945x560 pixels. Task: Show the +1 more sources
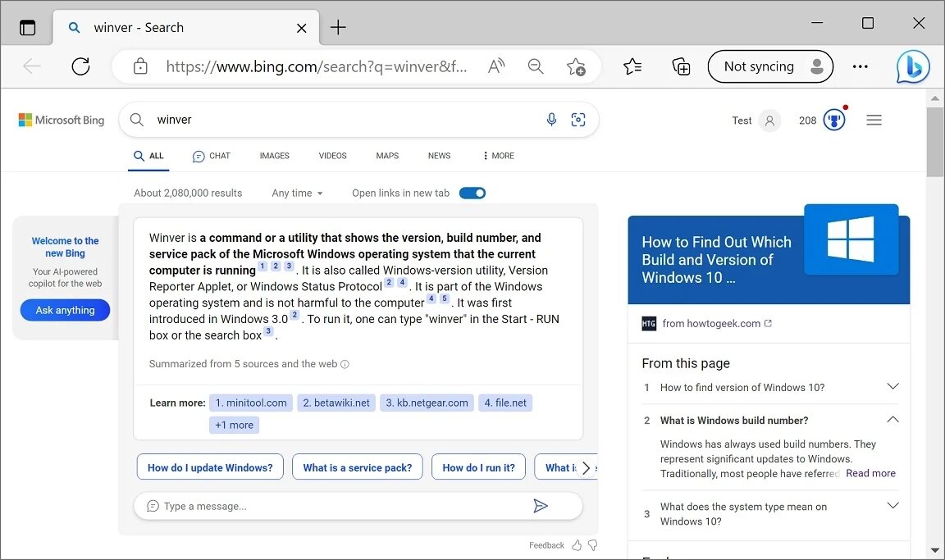click(235, 425)
